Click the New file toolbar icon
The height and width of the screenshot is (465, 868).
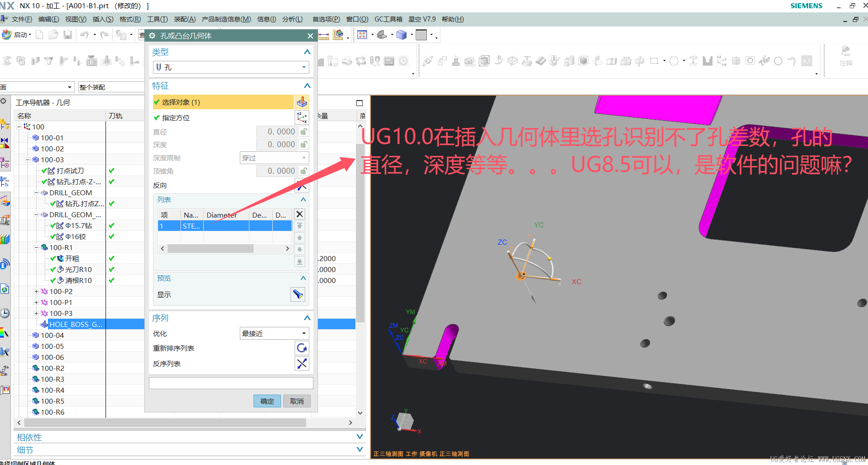[x=40, y=35]
